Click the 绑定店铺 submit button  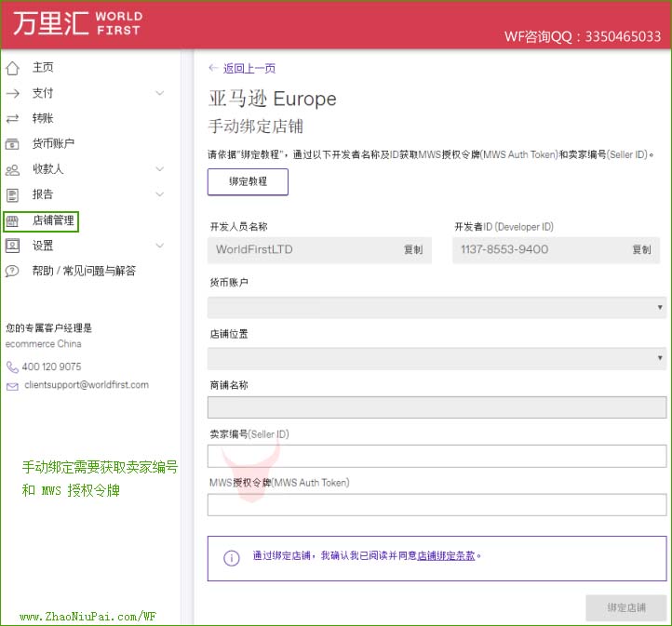[626, 607]
